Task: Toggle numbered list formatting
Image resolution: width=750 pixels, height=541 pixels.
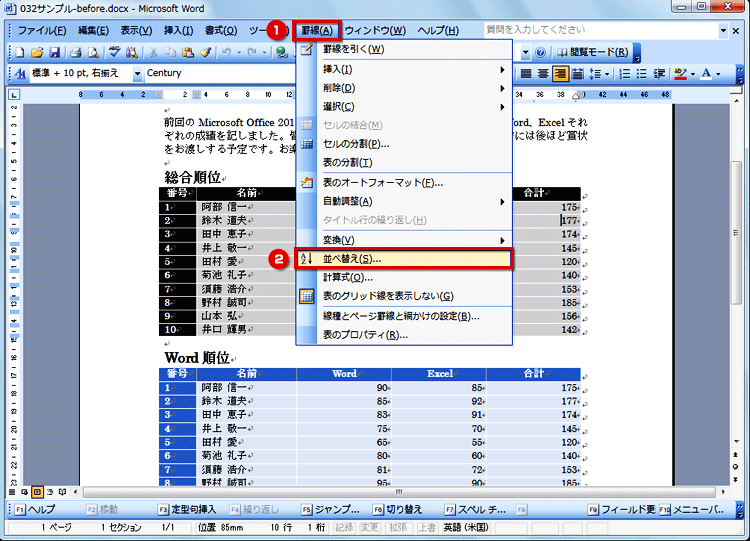Action: [624, 74]
